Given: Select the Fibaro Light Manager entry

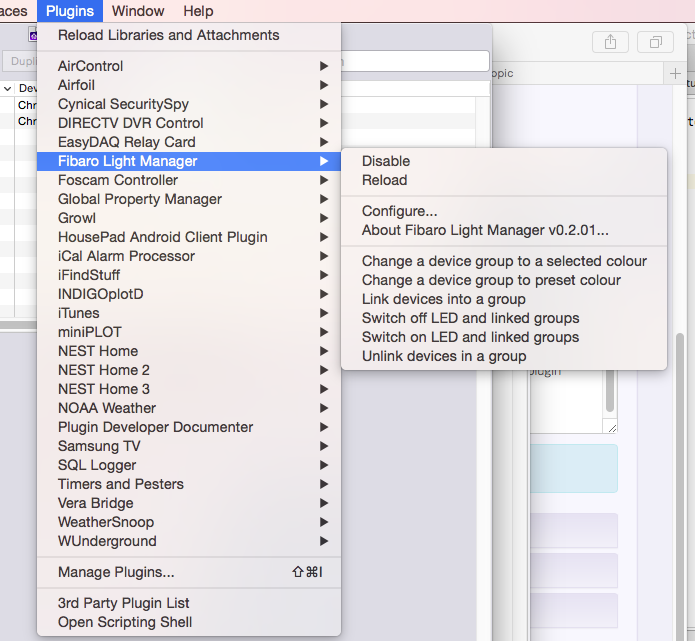Looking at the screenshot, I should pos(189,161).
